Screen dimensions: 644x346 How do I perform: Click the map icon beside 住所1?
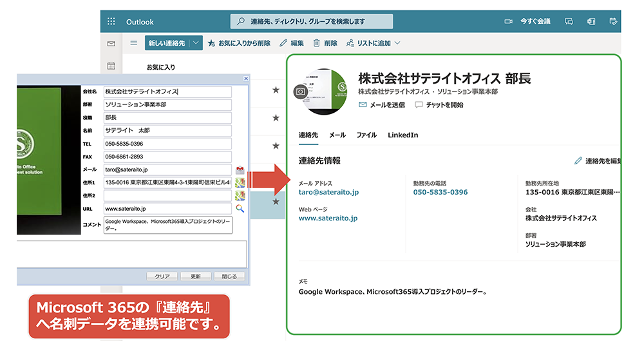[x=240, y=182]
